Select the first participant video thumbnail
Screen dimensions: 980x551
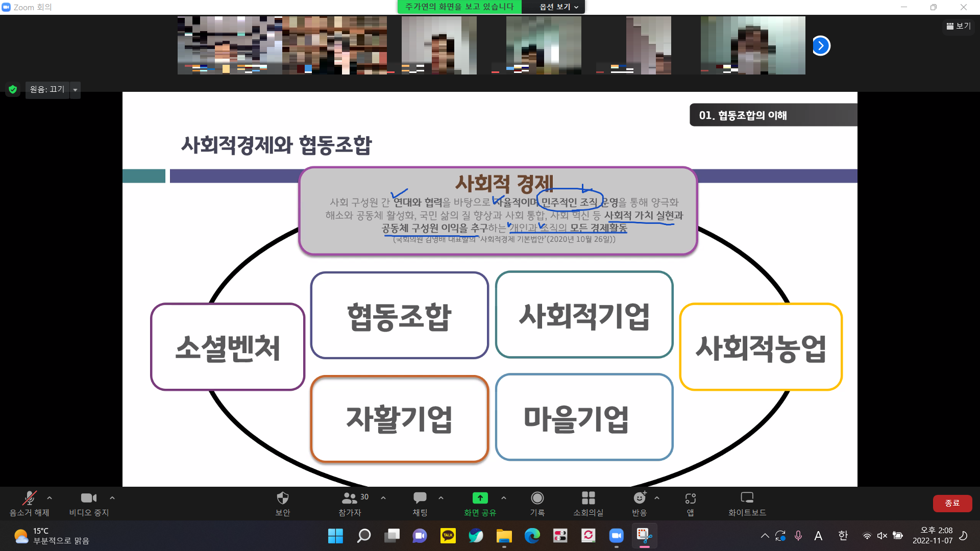(x=230, y=45)
